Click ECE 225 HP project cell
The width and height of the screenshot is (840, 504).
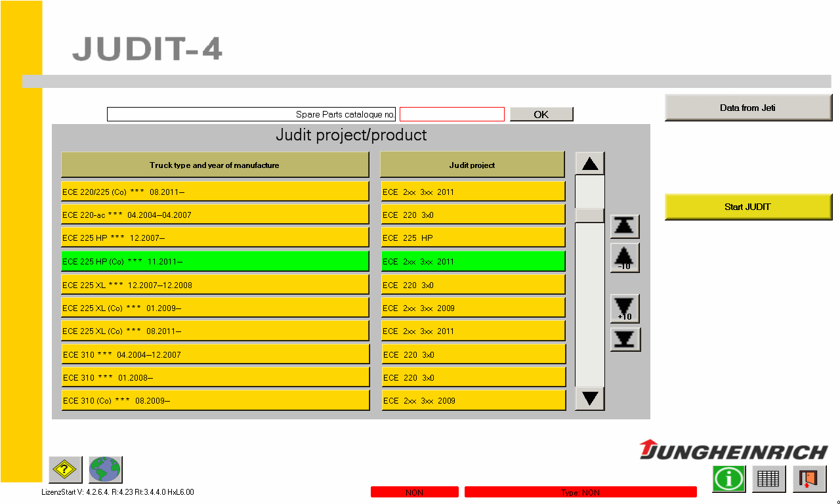tap(473, 238)
